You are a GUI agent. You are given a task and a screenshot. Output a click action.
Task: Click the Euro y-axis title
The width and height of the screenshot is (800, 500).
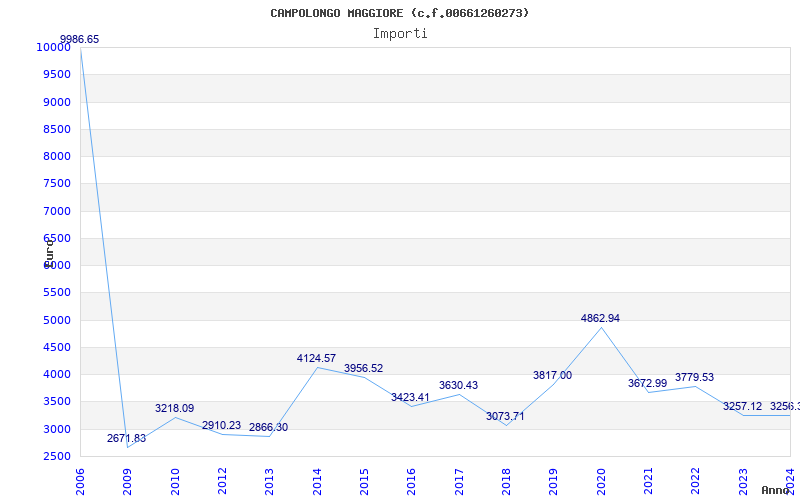click(x=48, y=253)
